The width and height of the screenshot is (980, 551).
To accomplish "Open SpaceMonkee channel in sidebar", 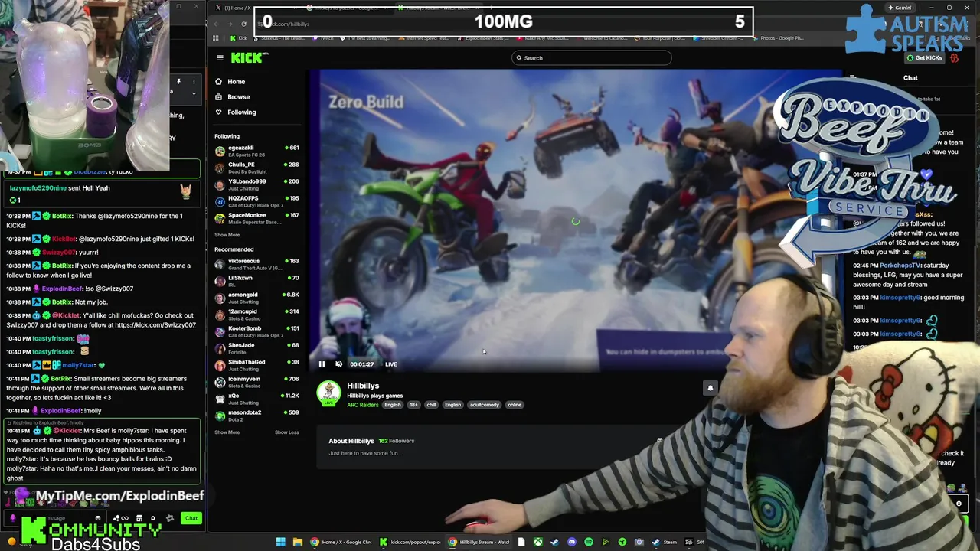I will click(x=256, y=218).
